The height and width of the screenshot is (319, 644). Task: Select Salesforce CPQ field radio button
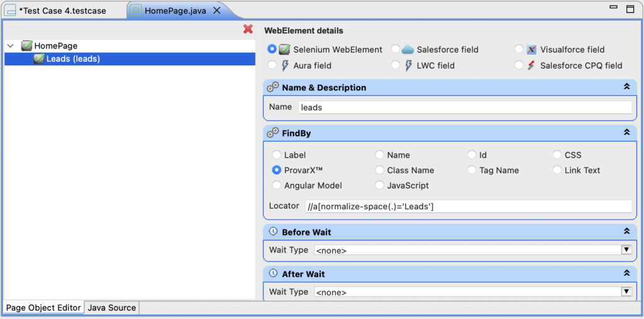[x=519, y=65]
